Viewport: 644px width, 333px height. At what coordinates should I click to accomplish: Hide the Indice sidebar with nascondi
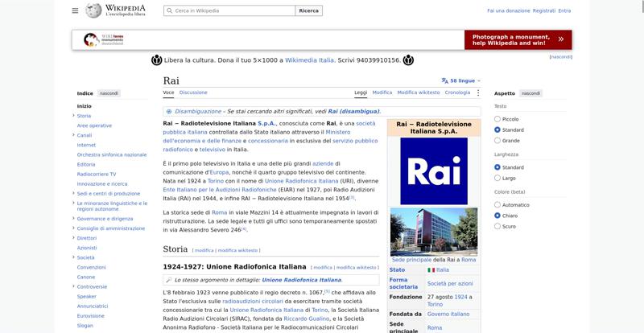pyautogui.click(x=109, y=93)
